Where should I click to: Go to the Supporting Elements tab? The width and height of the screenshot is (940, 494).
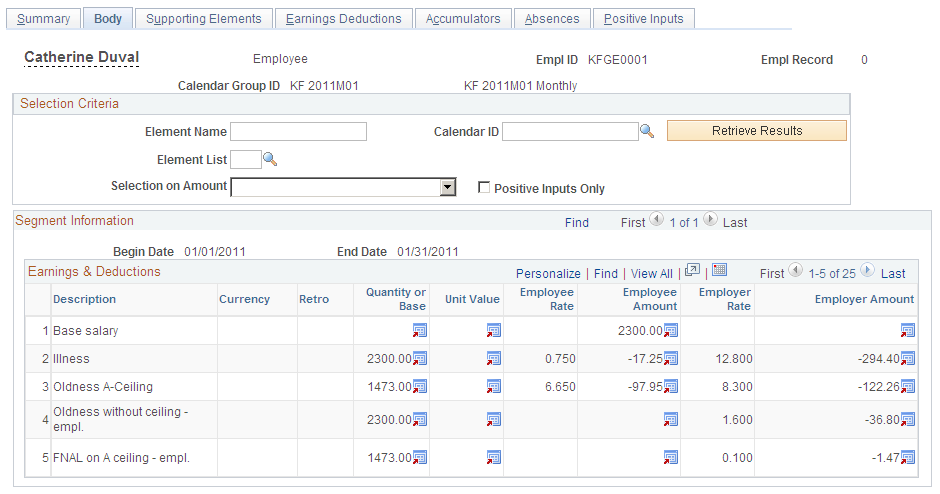tap(204, 19)
